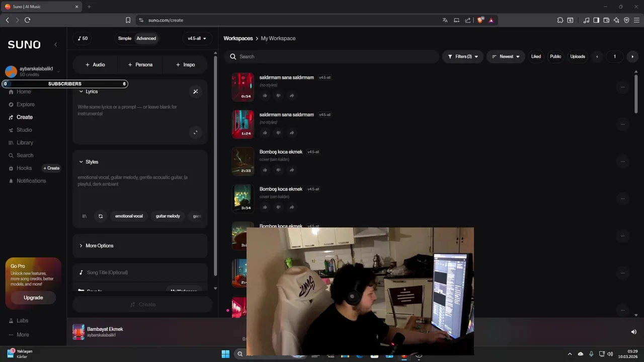Open the Filters (3) dropdown
Viewport: 644px width, 362px height.
point(463,56)
